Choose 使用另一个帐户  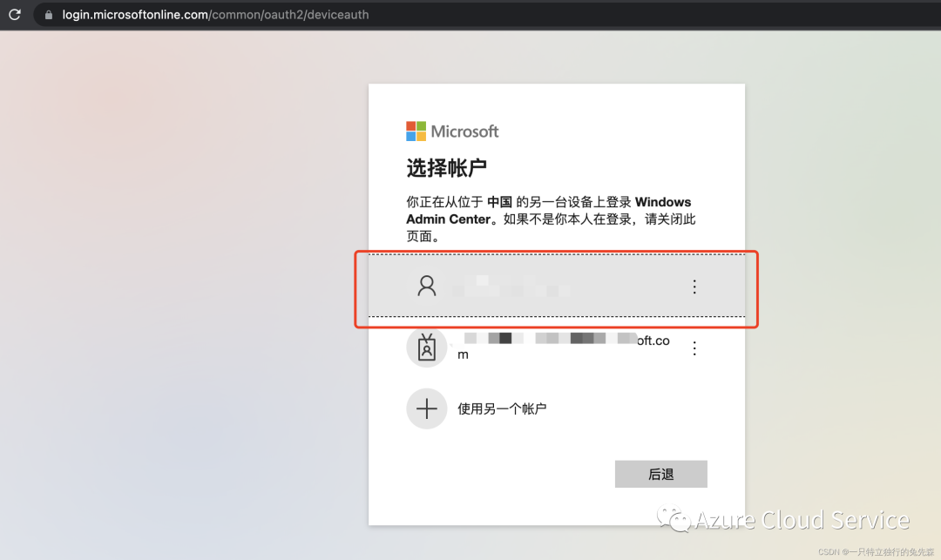502,409
